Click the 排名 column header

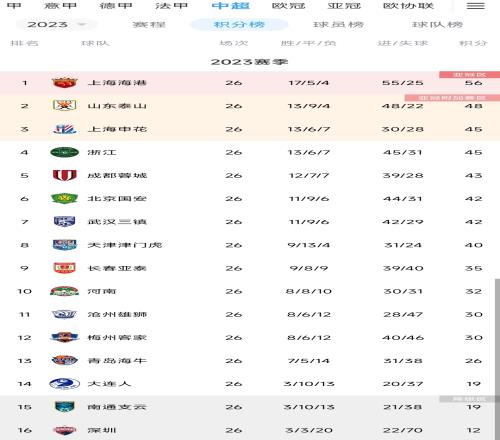point(24,43)
